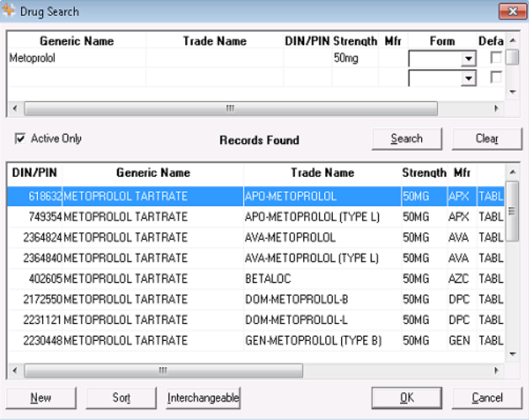Screen dimensions: 529x420
Task: Click the Strength field containing 50mg
Action: point(355,58)
